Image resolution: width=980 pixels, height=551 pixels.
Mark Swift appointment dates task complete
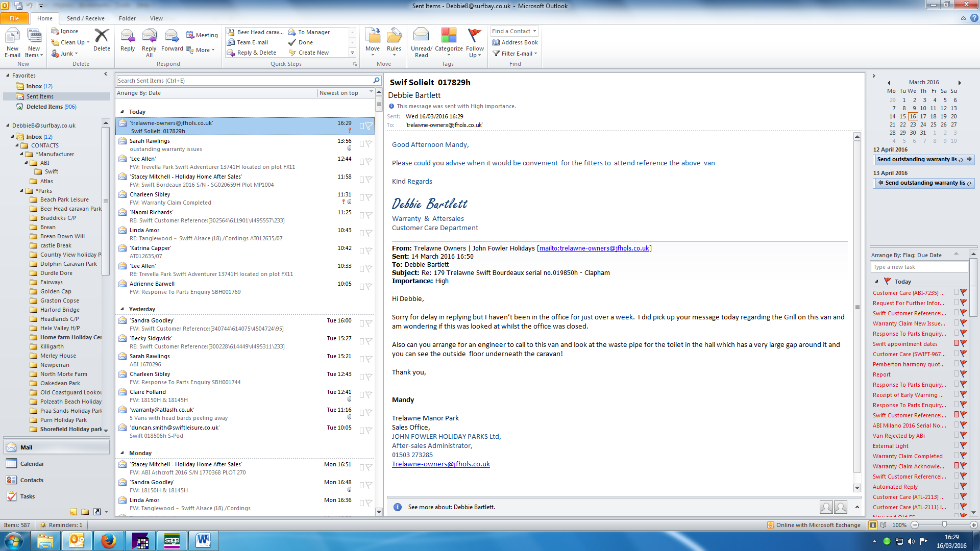[x=964, y=343]
